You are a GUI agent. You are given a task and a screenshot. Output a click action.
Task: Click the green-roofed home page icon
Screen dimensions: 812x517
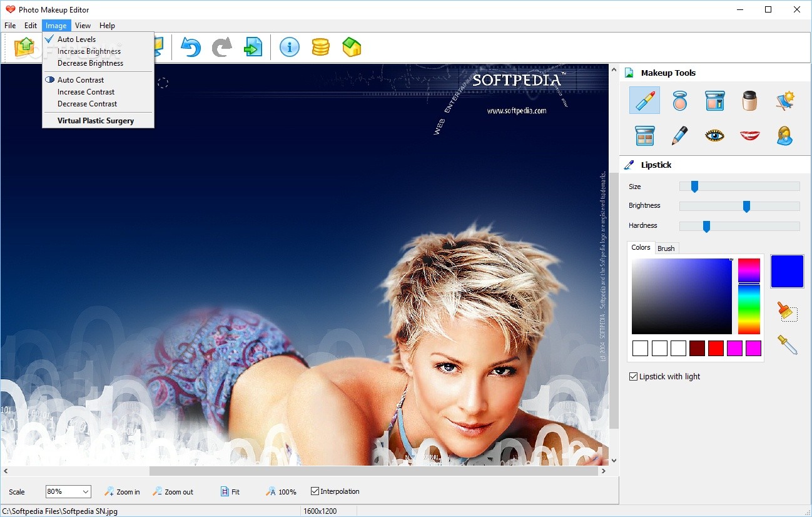[352, 47]
